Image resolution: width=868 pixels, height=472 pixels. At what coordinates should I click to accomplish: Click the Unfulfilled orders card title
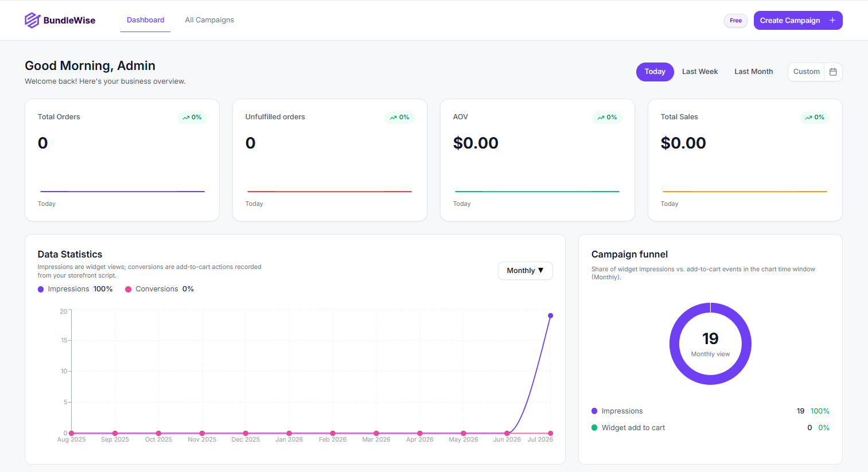click(x=275, y=117)
